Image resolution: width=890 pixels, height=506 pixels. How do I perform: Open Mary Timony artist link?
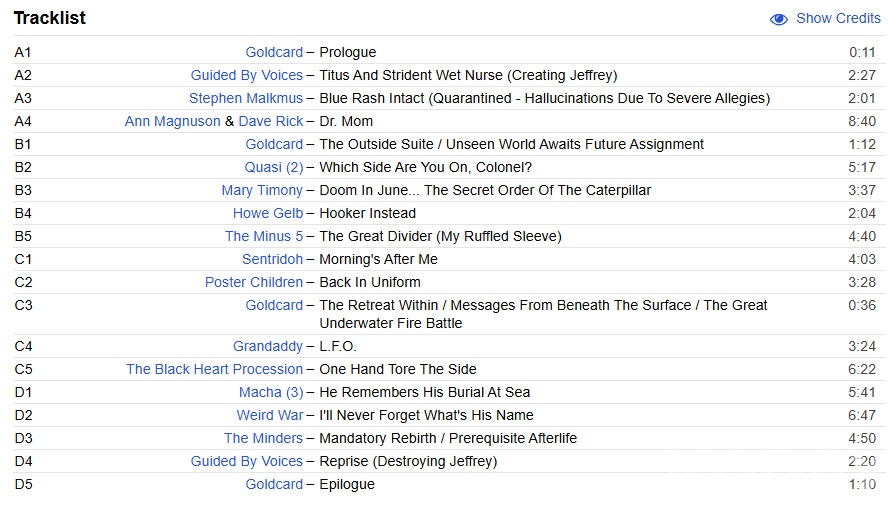click(262, 190)
